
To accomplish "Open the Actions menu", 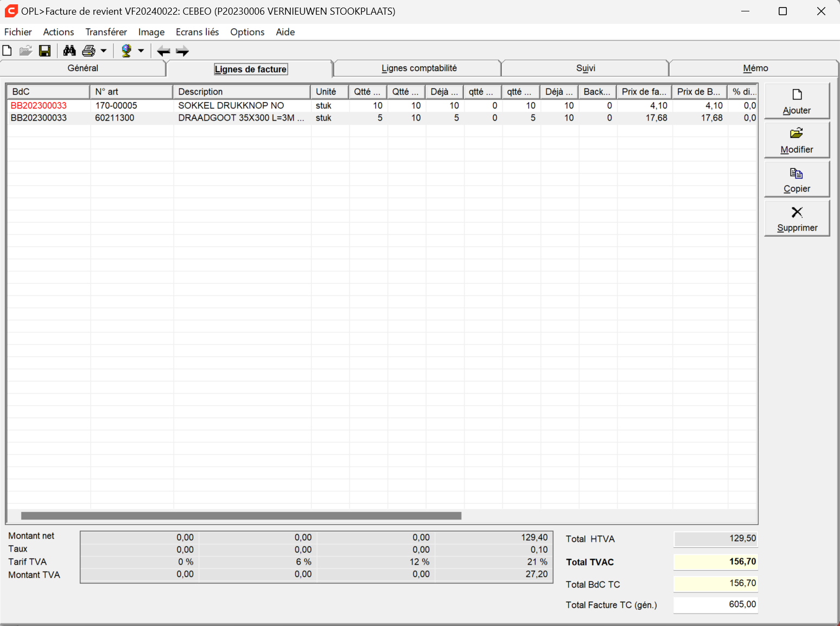I will (59, 32).
